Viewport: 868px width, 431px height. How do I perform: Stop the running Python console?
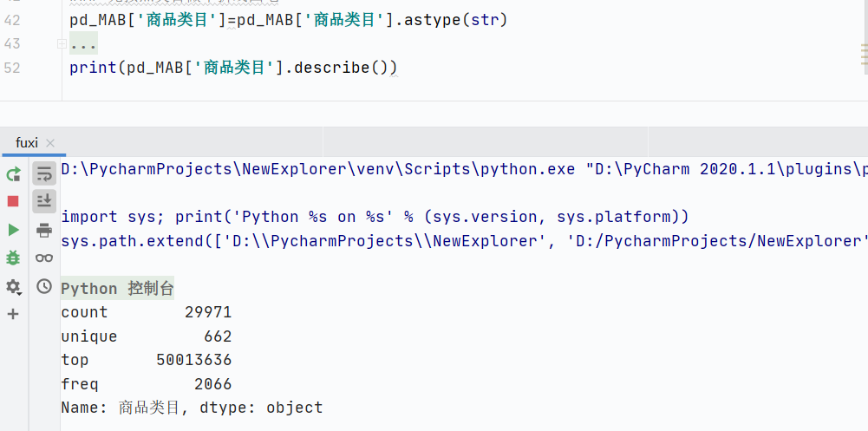pos(13,202)
